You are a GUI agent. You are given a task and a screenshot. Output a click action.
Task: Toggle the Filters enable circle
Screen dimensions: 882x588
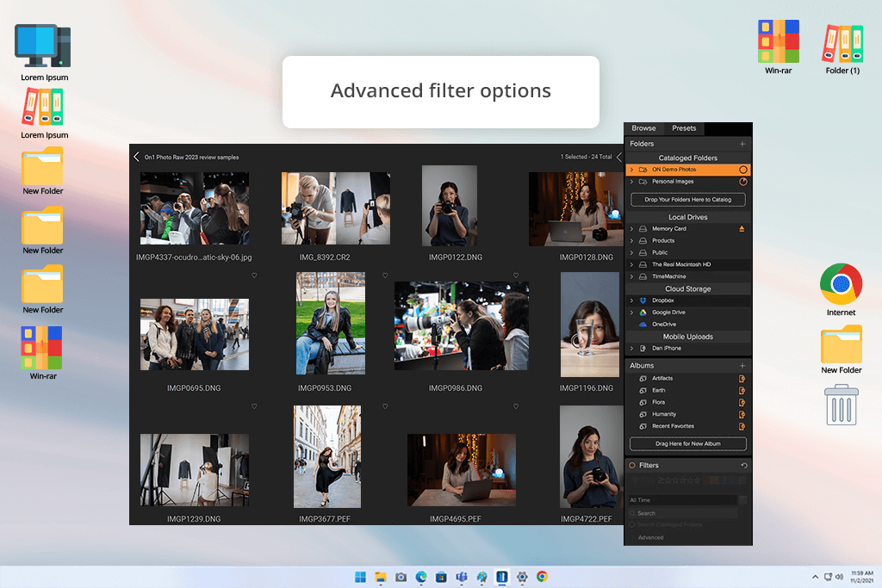[632, 466]
